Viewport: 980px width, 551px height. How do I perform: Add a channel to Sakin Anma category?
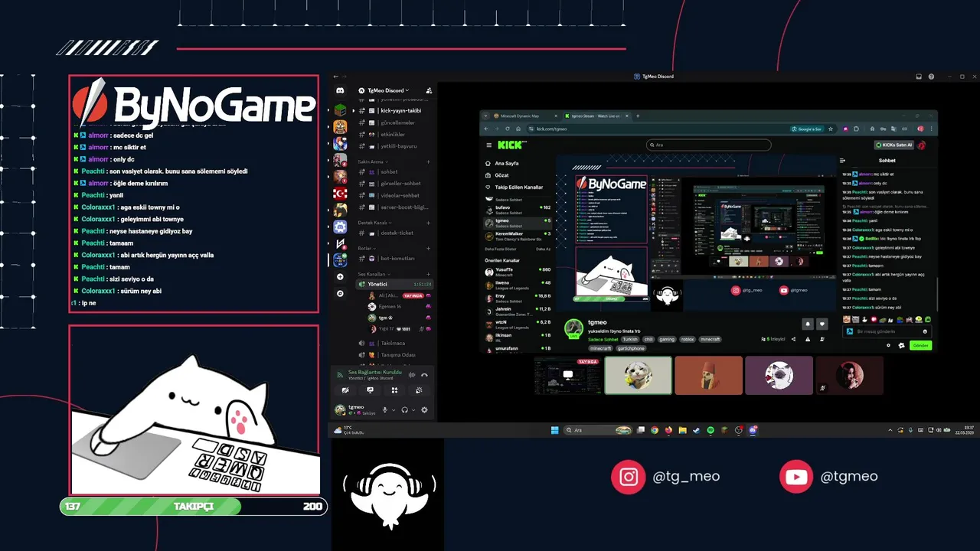coord(428,161)
